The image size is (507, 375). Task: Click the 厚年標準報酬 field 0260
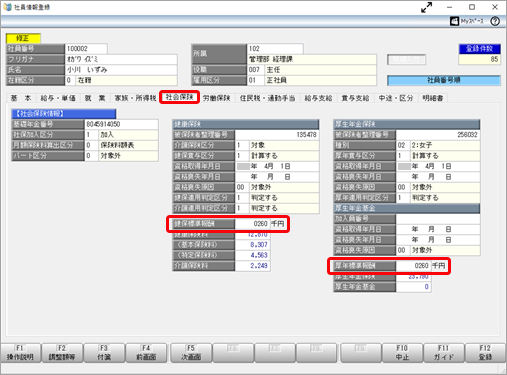413,266
